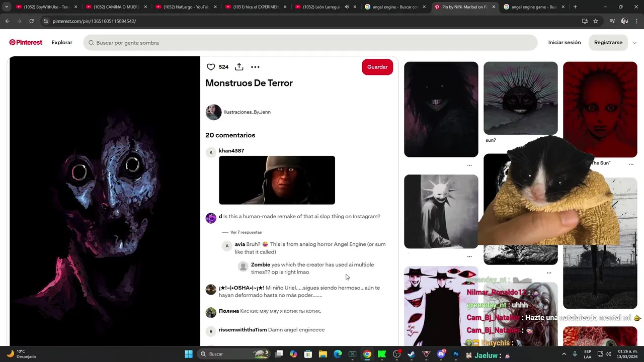Expand the account dropdown next to Registrarse
The height and width of the screenshot is (362, 644).
coord(634,43)
